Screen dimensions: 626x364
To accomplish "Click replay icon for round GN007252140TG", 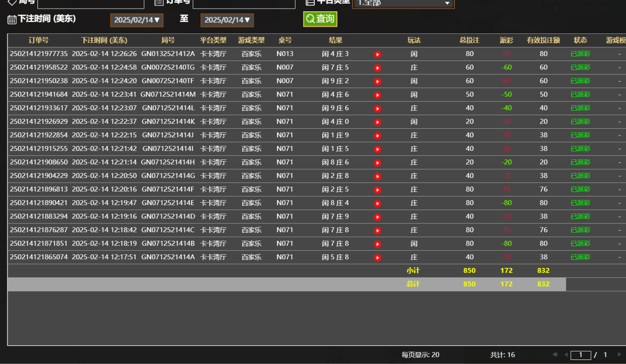I will 378,68.
